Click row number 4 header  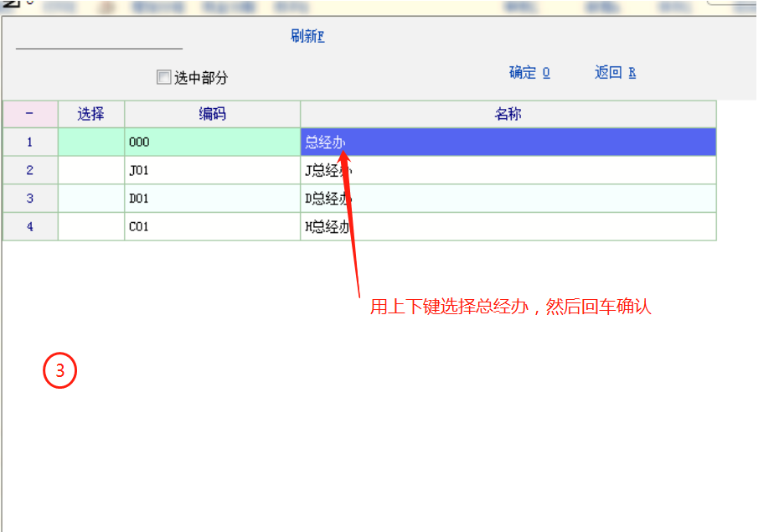pos(30,226)
